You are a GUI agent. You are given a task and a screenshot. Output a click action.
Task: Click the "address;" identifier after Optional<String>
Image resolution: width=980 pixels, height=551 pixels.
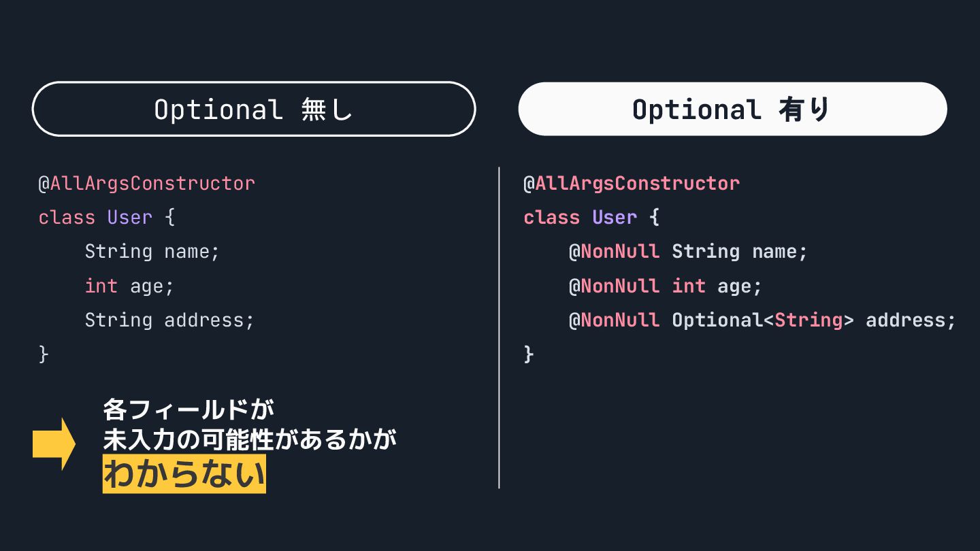click(x=911, y=320)
